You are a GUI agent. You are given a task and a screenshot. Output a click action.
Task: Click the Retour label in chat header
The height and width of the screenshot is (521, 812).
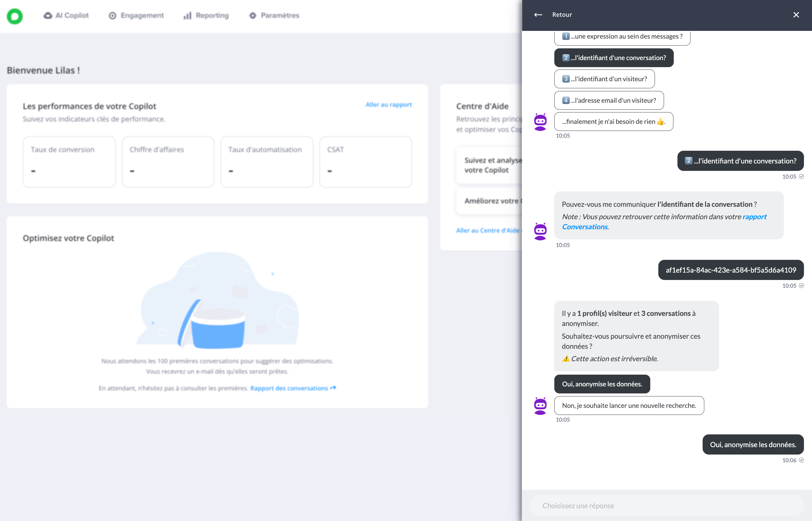(562, 14)
